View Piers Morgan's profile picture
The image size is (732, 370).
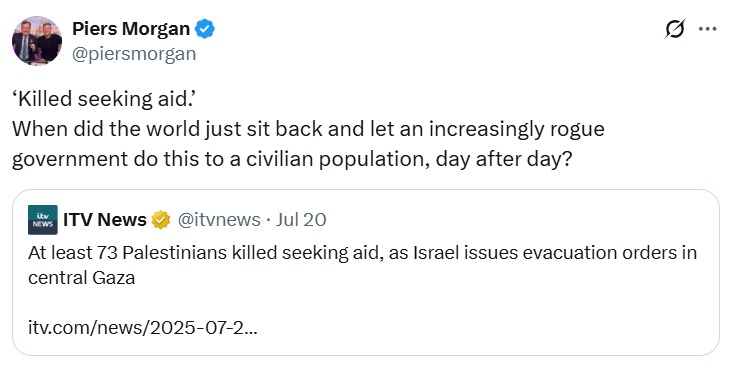[x=37, y=41]
